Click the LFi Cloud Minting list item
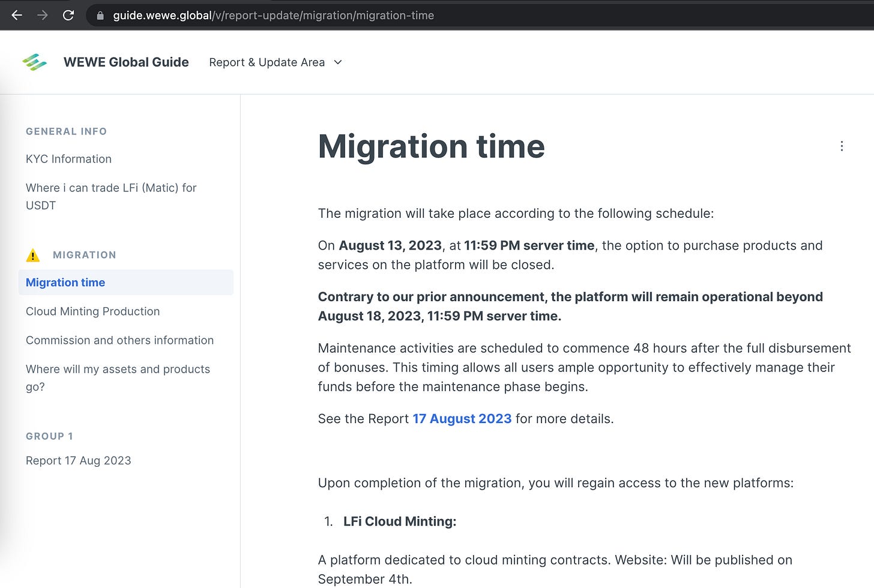 [x=400, y=521]
